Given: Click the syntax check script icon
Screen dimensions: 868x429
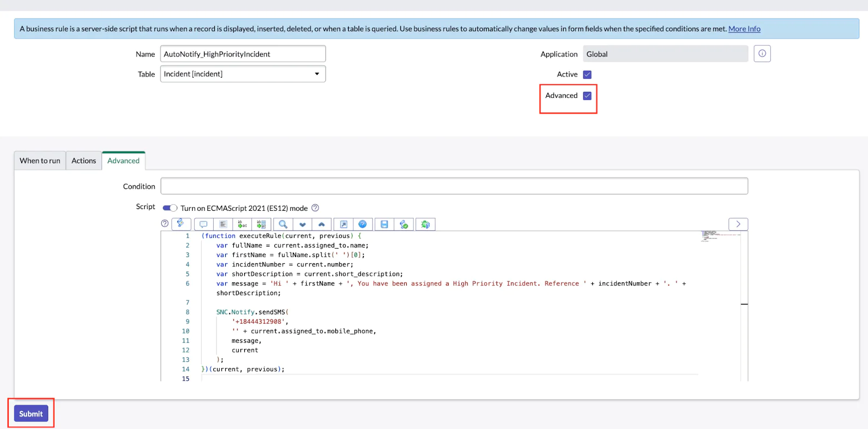Looking at the screenshot, I should [x=404, y=224].
